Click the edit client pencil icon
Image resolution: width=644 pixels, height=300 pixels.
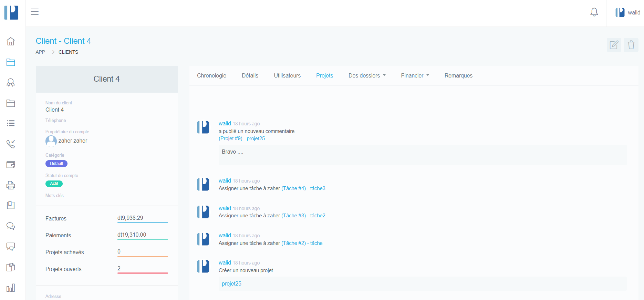[x=614, y=45]
